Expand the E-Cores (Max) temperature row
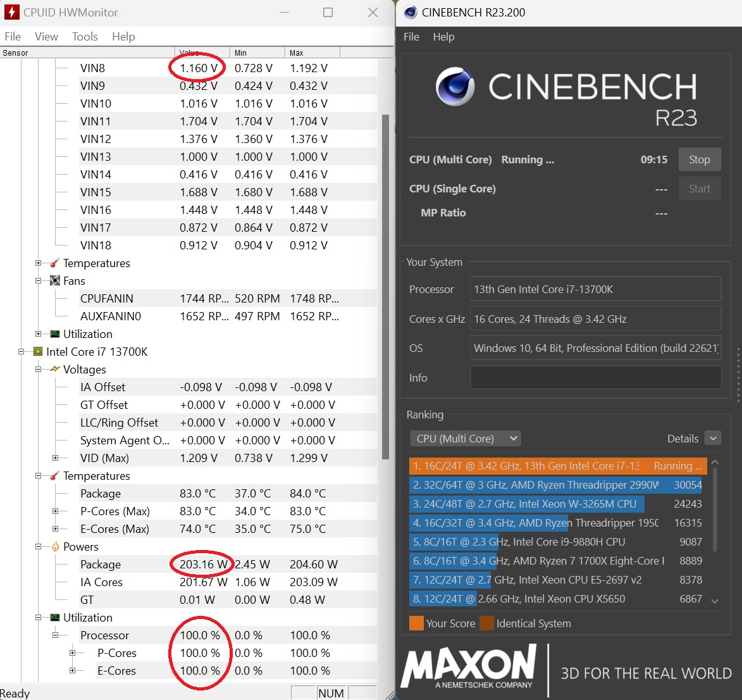742x700 pixels. 56,528
